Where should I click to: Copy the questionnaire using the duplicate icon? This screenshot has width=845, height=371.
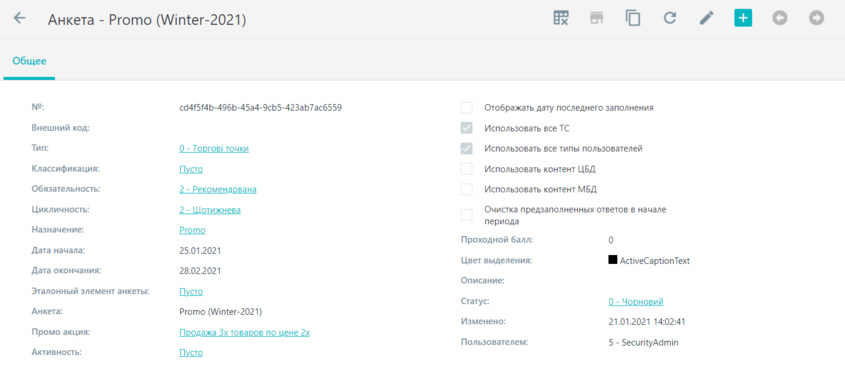point(633,18)
